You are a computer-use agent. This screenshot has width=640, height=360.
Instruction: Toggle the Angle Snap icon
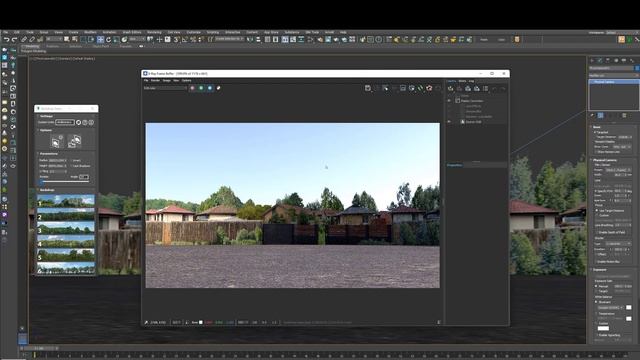pyautogui.click(x=184, y=40)
